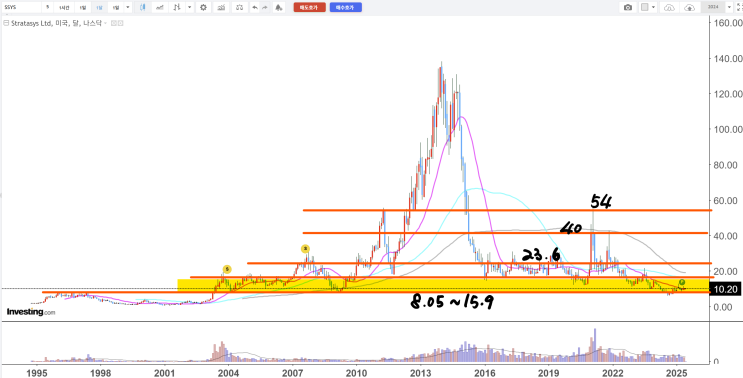The height and width of the screenshot is (378, 743).
Task: Select the bar chart style icon
Action: pos(177,7)
